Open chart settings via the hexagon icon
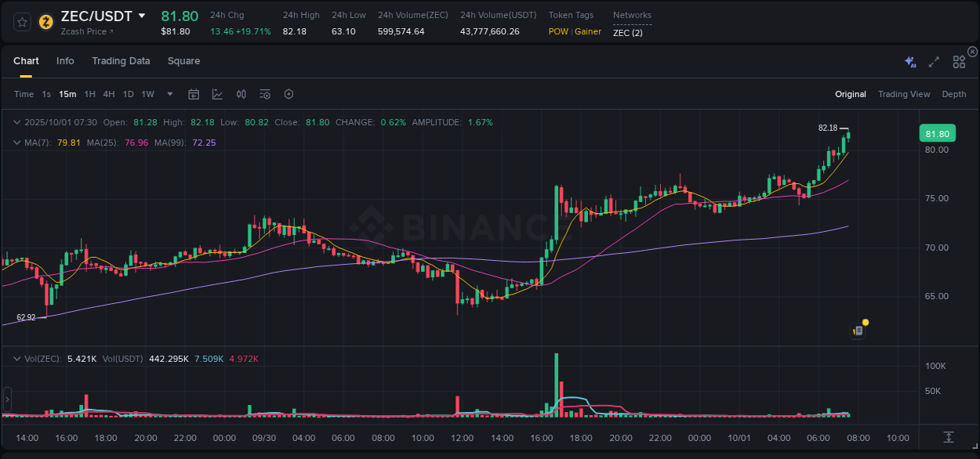The height and width of the screenshot is (459, 980). click(x=289, y=93)
